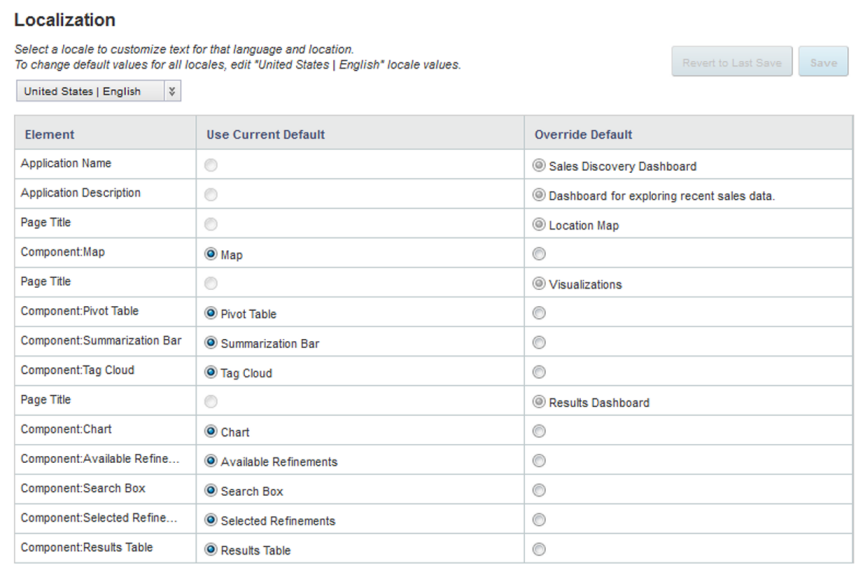Choose Override Default for Component:Search Box
This screenshot has width=861, height=568.
point(540,490)
